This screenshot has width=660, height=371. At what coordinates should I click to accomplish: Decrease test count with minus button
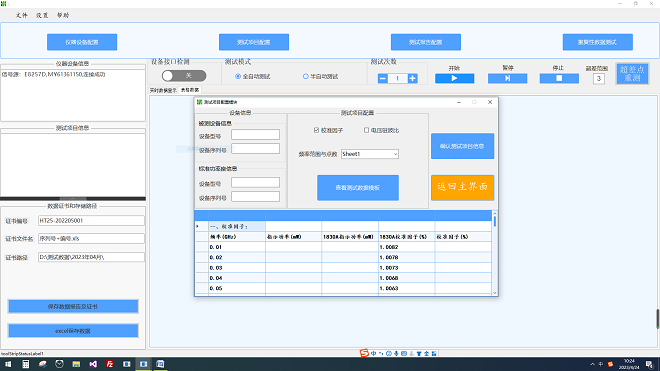point(383,78)
